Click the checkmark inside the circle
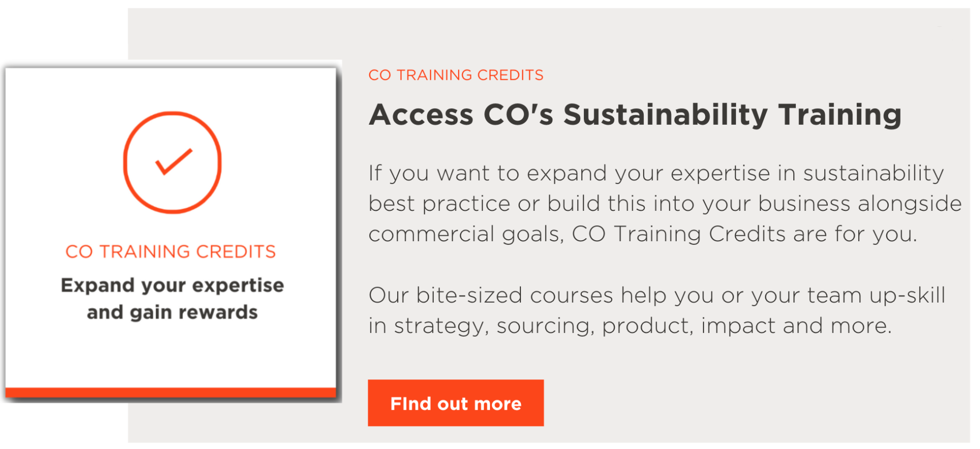This screenshot has height=449, width=980. pos(174,161)
